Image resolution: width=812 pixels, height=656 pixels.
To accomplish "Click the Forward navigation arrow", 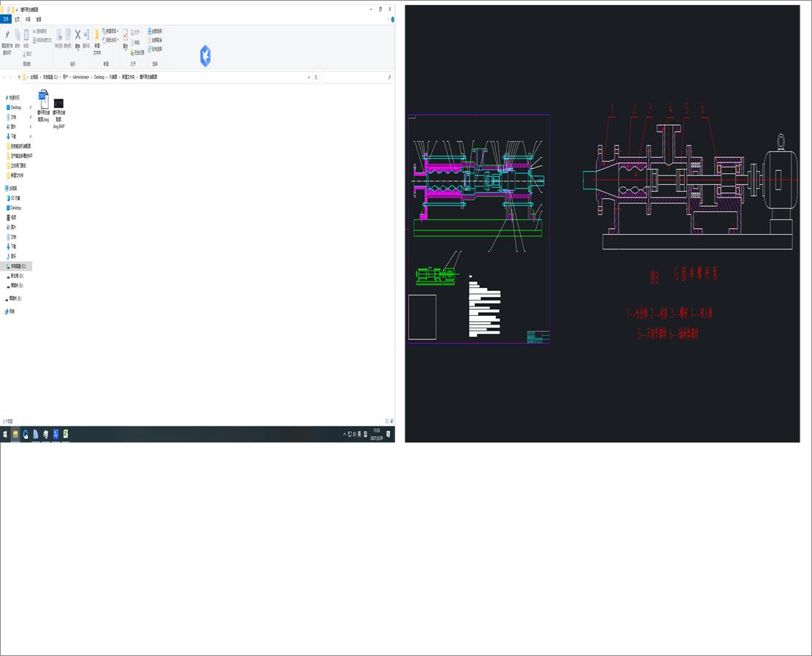I will [11, 77].
